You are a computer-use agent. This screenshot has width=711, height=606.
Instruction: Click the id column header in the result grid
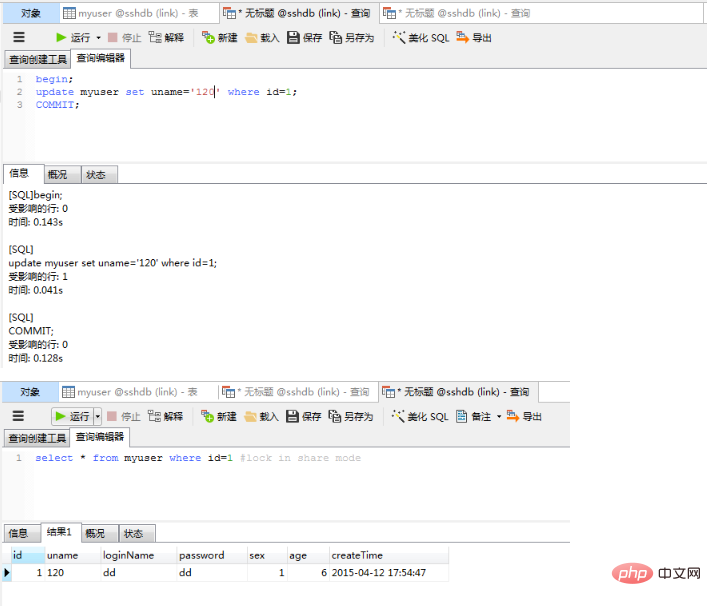28,556
